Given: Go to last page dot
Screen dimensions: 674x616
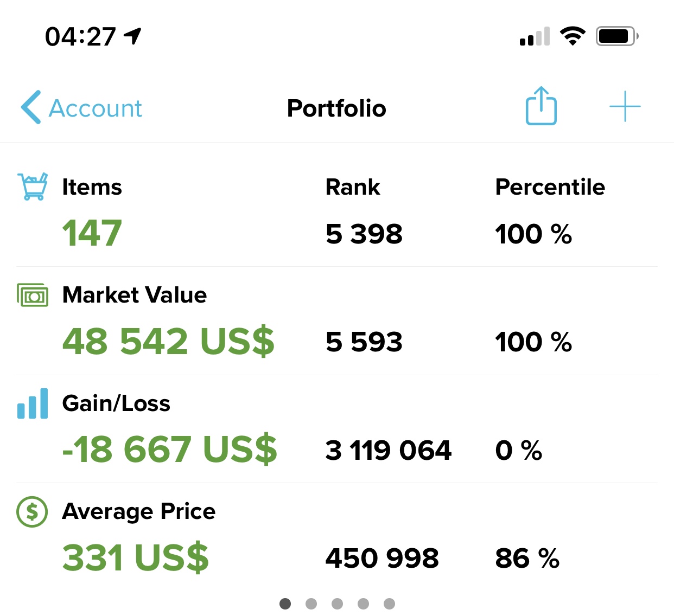Looking at the screenshot, I should tap(389, 604).
